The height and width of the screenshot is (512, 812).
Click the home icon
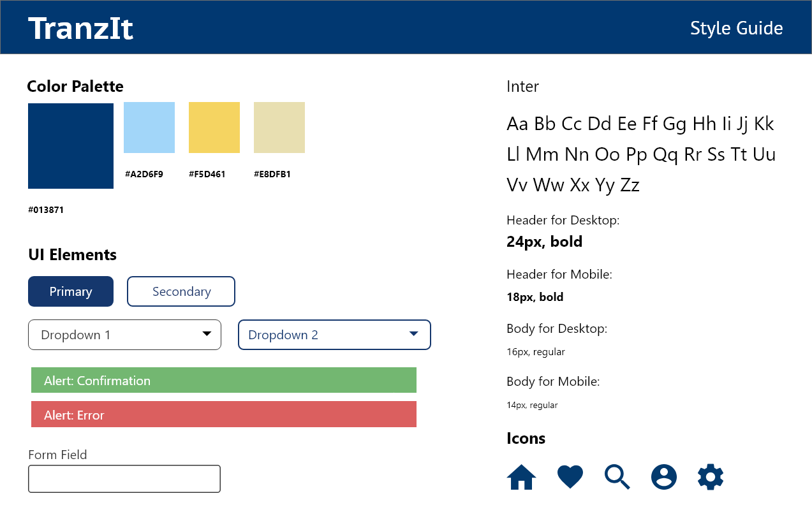click(x=521, y=477)
